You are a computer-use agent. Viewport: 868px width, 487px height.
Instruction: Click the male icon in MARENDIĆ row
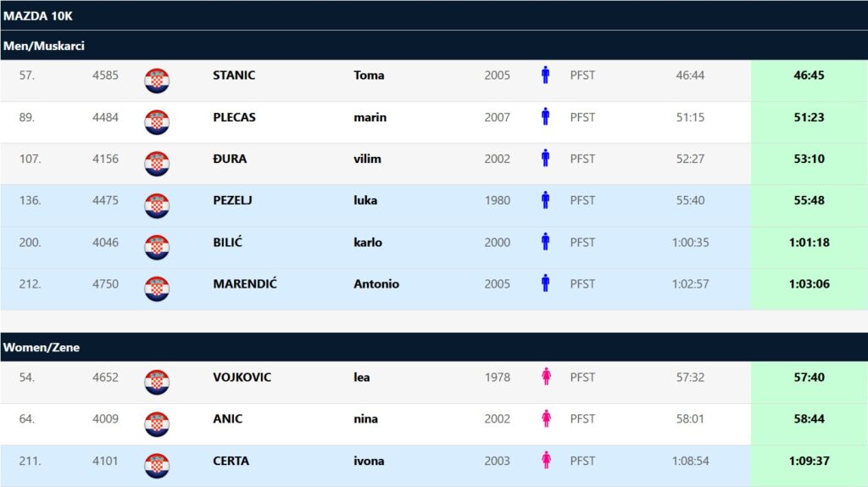[545, 284]
